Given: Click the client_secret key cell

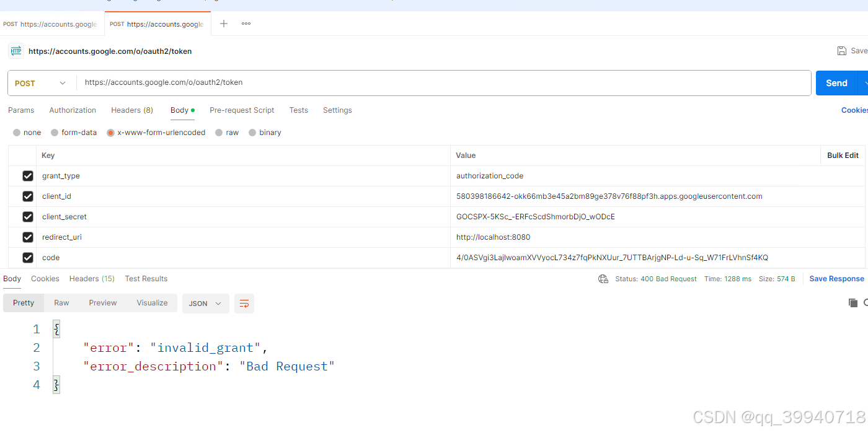Looking at the screenshot, I should click(x=244, y=217).
